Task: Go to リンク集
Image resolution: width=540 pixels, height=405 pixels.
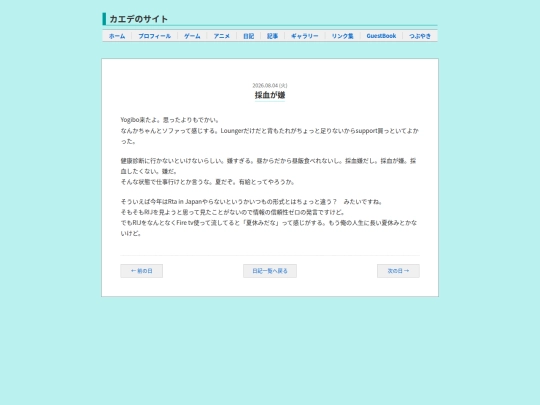Action: (342, 36)
